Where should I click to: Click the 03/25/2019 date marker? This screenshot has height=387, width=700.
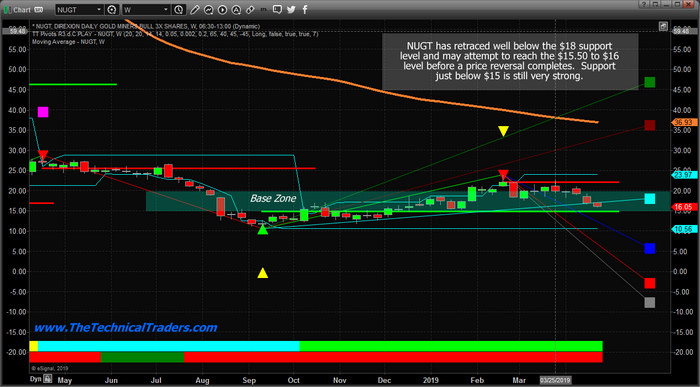click(x=555, y=380)
